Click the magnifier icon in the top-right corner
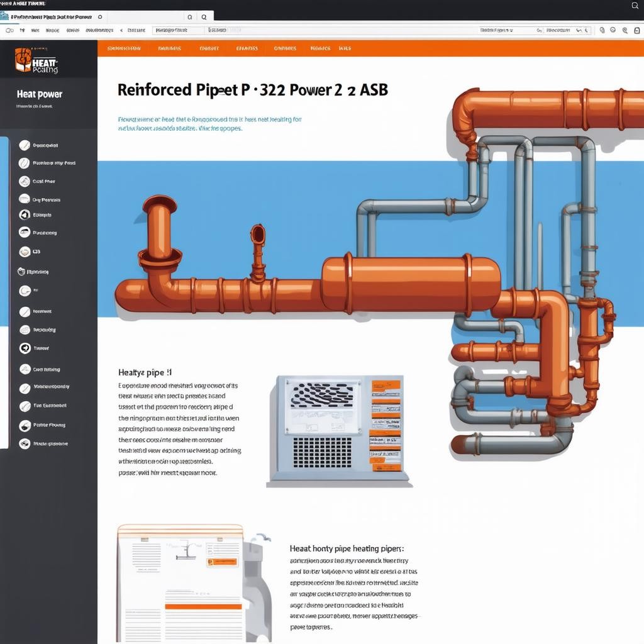The width and height of the screenshot is (644, 644). (x=635, y=6)
